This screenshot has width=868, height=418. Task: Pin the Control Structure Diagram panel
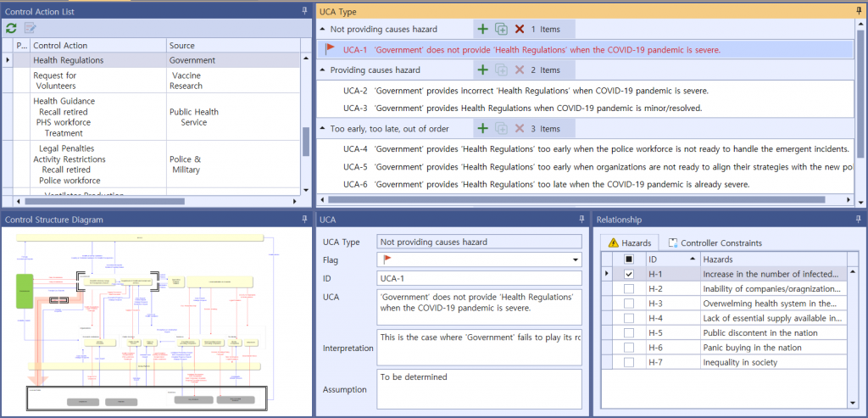[304, 220]
